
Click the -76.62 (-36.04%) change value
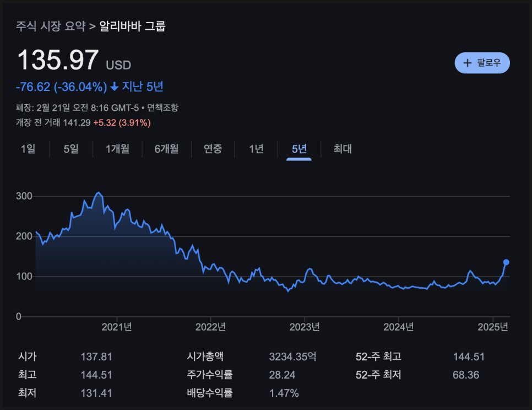point(62,87)
